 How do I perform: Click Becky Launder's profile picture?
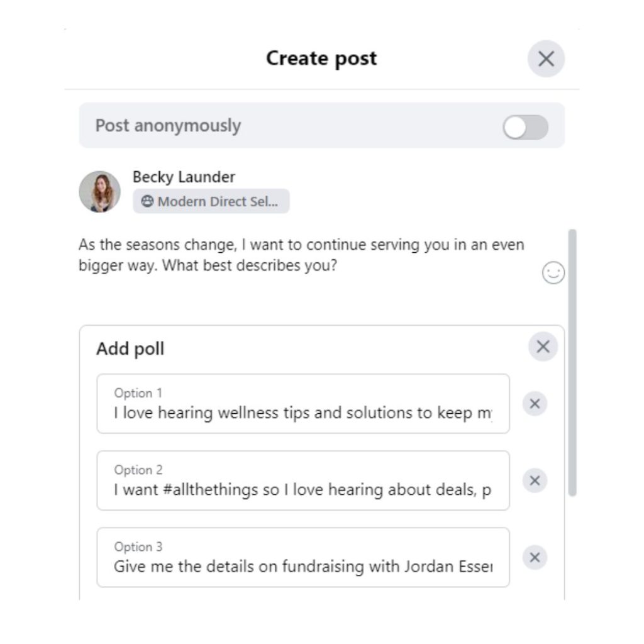(x=99, y=191)
